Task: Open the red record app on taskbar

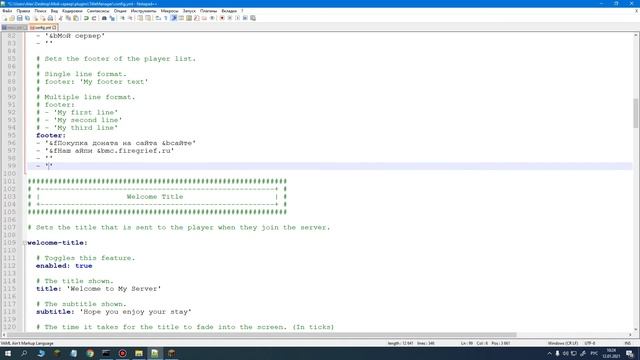Action: click(x=122, y=353)
